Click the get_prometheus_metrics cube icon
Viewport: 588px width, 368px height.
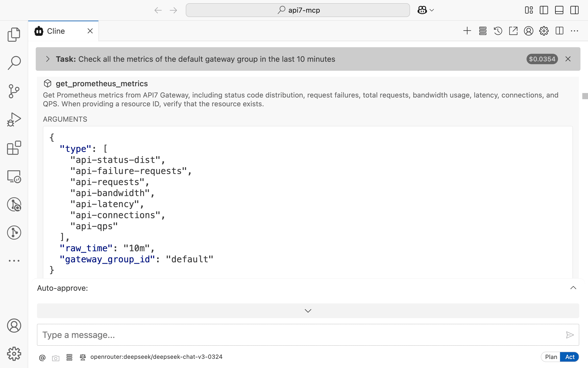tap(48, 83)
